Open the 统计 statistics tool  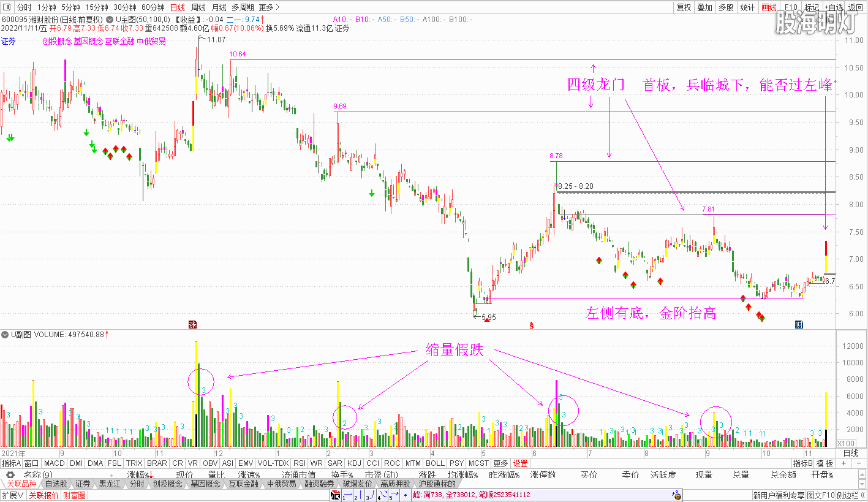748,7
